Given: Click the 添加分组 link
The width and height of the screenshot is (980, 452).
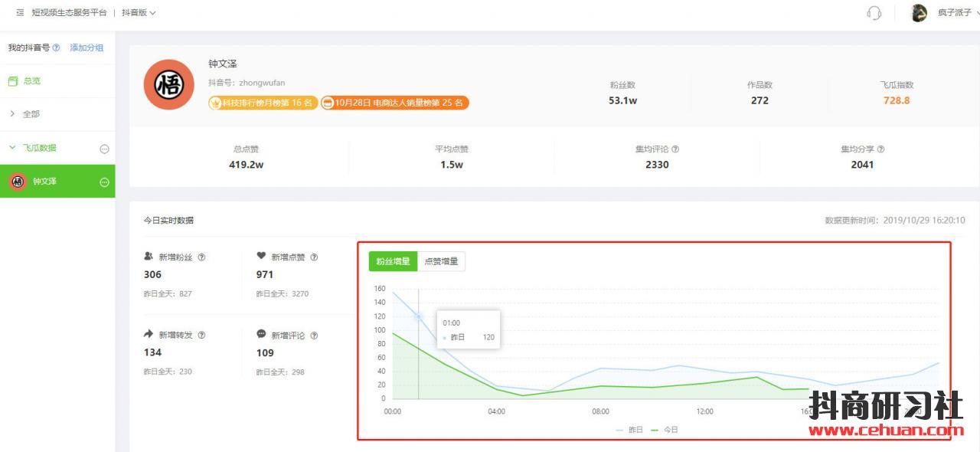Looking at the screenshot, I should [87, 47].
